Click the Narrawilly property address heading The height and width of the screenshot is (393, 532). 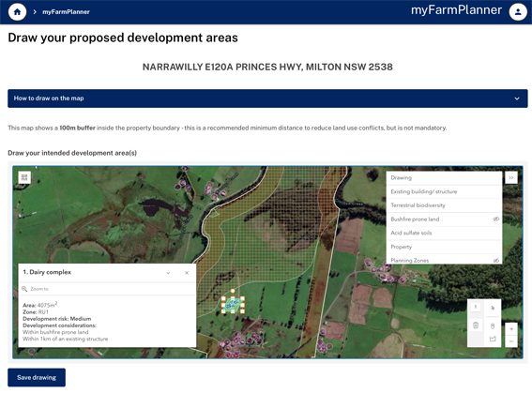pyautogui.click(x=267, y=67)
